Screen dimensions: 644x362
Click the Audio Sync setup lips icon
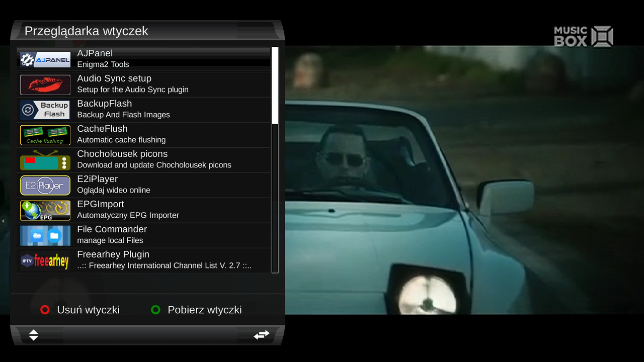(45, 85)
